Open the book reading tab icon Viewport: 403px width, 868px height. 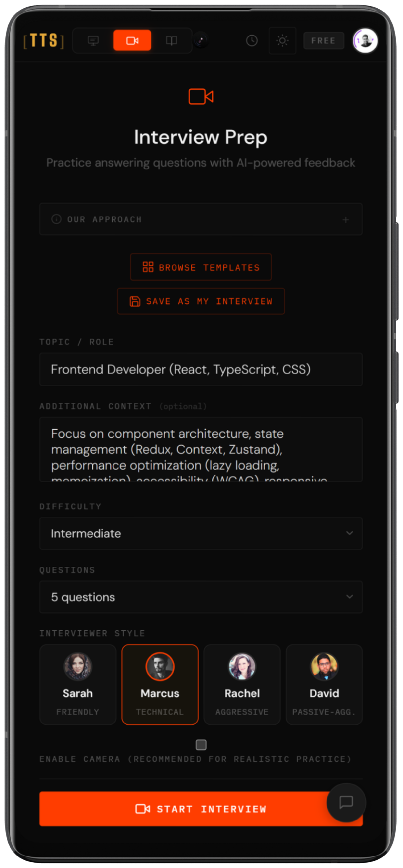171,40
